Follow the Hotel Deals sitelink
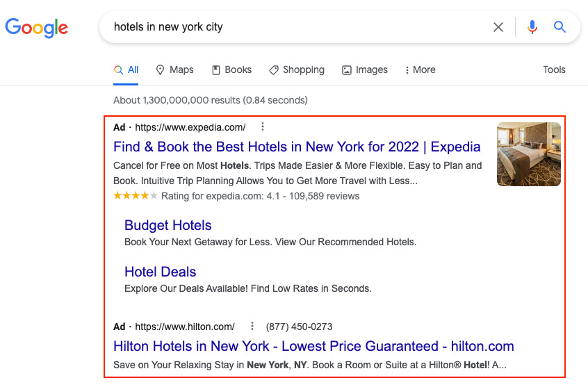The image size is (588, 387). click(x=160, y=272)
